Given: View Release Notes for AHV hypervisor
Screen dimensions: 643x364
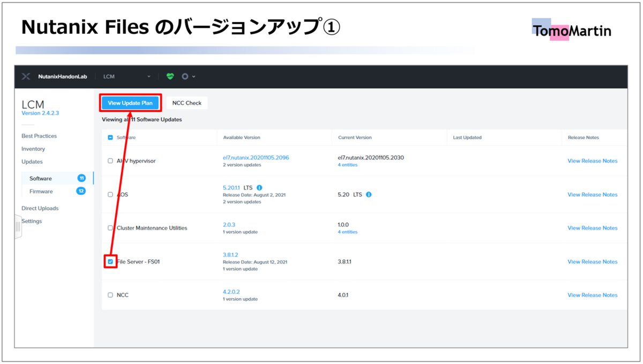Looking at the screenshot, I should tap(593, 161).
